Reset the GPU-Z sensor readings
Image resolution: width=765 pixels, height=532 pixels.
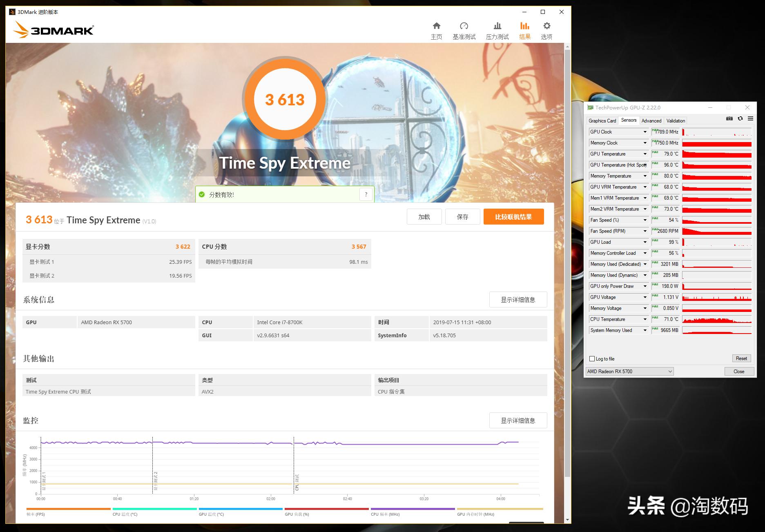741,358
